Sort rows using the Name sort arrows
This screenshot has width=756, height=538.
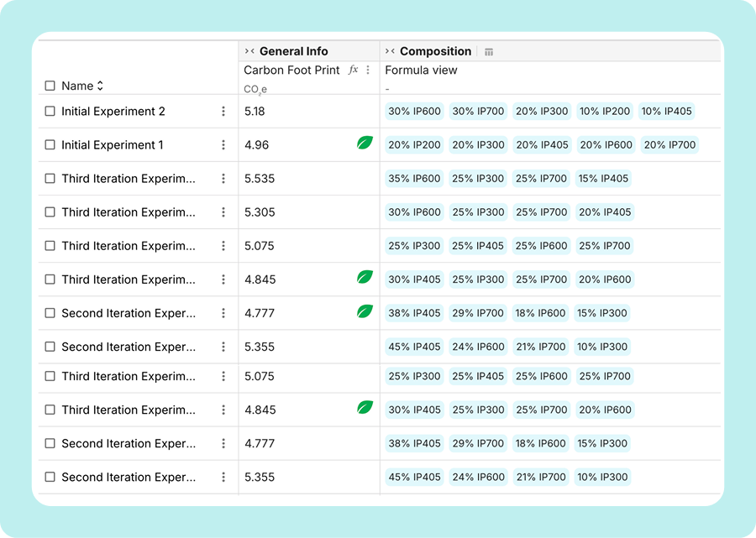(x=100, y=86)
